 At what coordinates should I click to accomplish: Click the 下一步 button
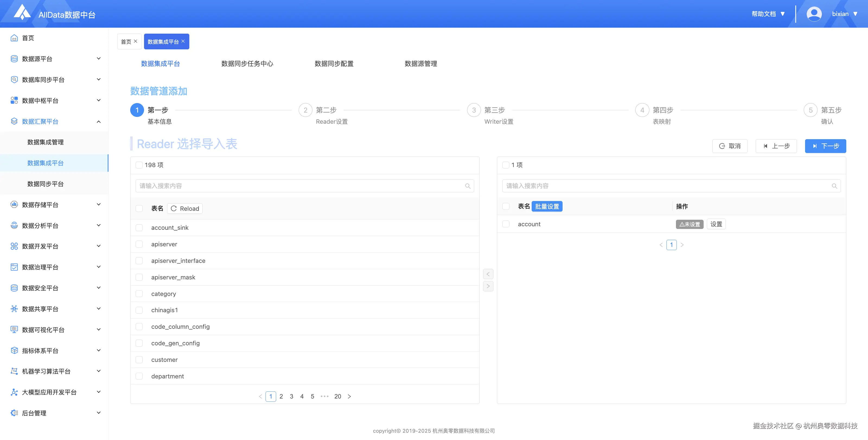tap(825, 146)
